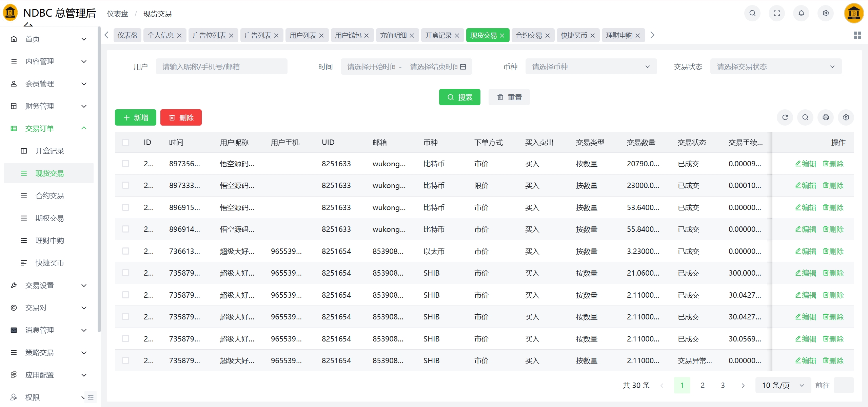Click the notification bell icon
Screen dimensions: 868x407
[801, 13]
